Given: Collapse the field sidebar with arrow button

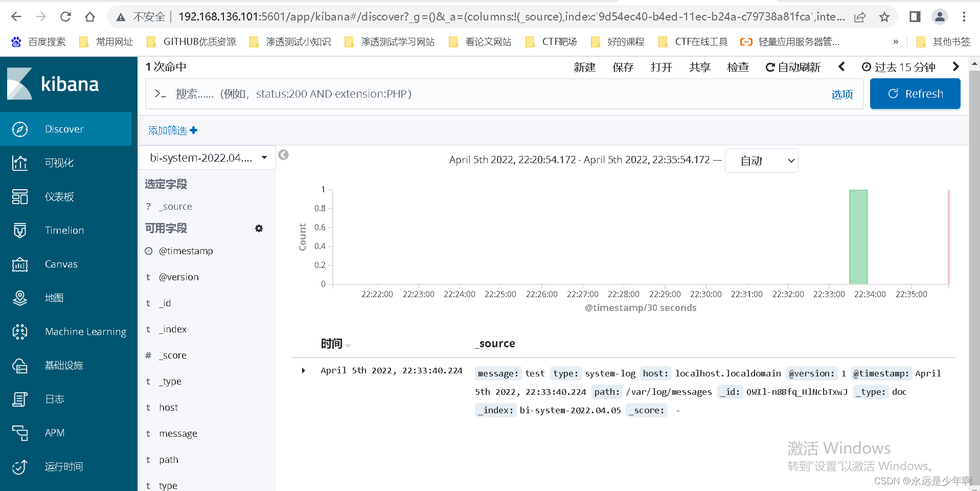Looking at the screenshot, I should 283,155.
